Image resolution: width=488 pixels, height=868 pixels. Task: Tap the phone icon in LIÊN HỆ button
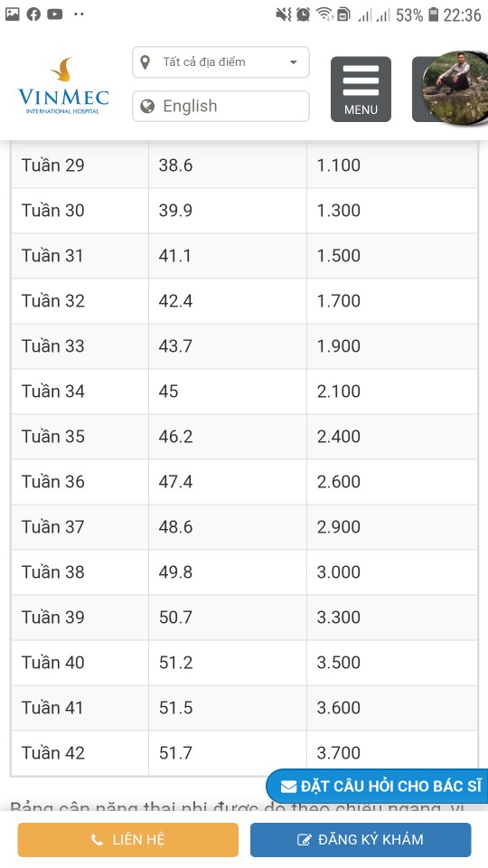[98, 840]
